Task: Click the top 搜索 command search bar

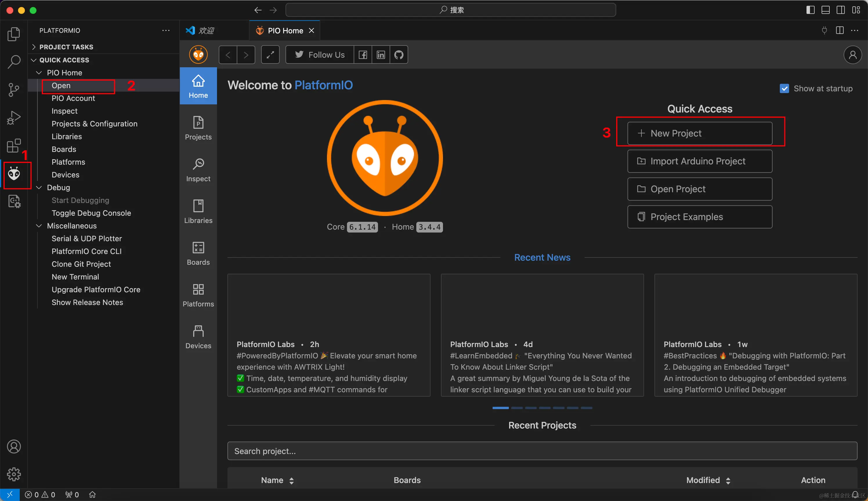Action: click(451, 10)
